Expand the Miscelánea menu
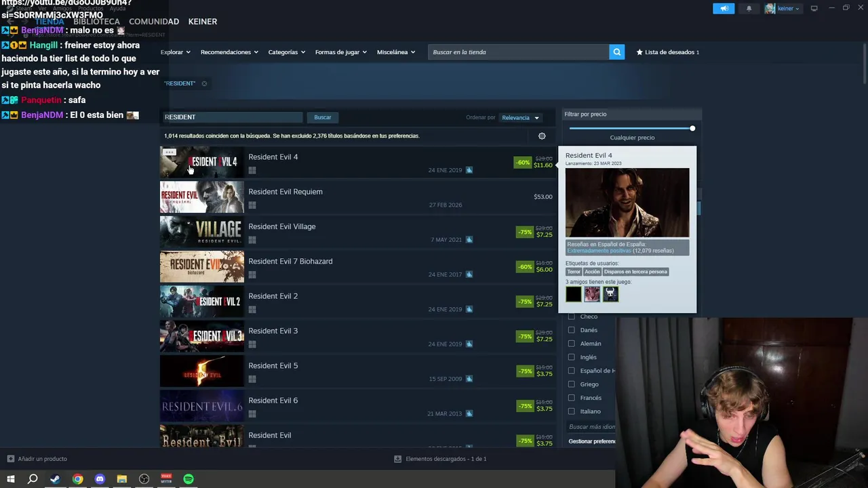The image size is (868, 488). pyautogui.click(x=396, y=52)
